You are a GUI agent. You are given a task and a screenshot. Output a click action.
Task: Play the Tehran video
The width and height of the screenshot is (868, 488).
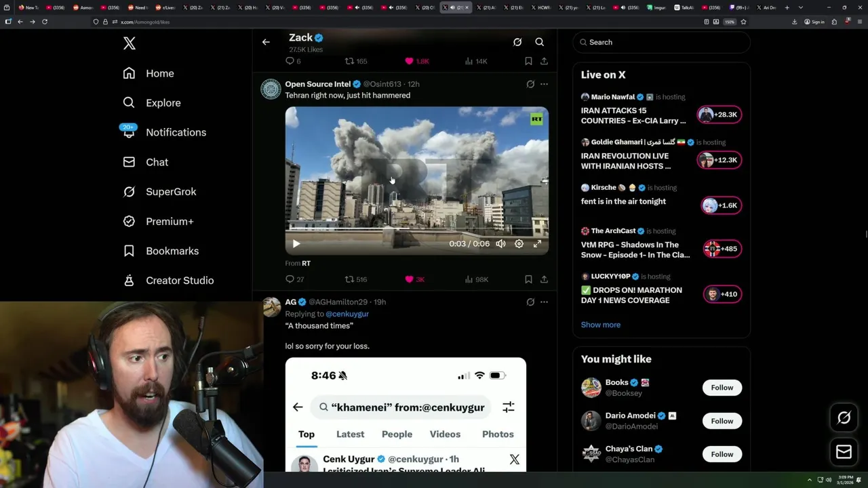296,244
